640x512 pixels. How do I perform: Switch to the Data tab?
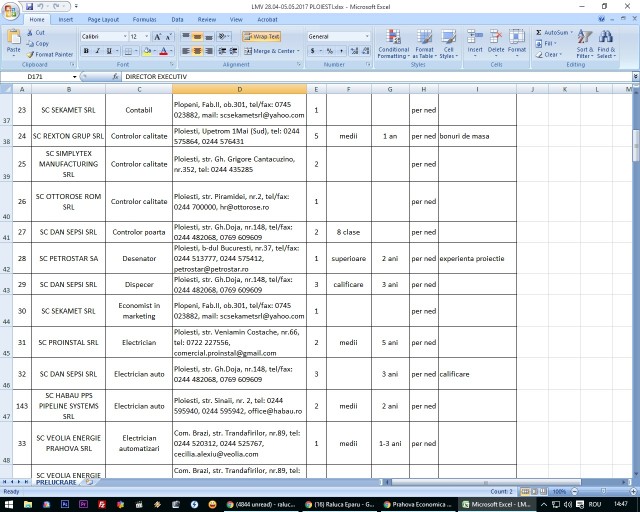coord(177,19)
